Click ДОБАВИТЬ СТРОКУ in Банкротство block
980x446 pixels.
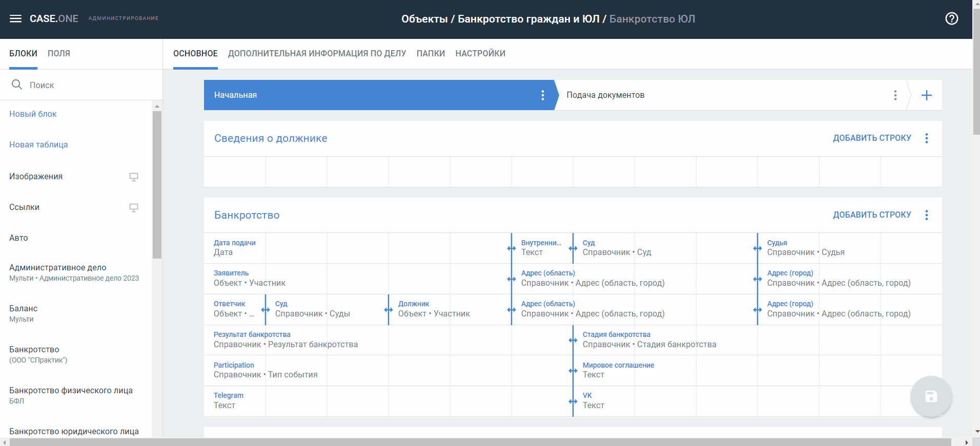(x=872, y=215)
